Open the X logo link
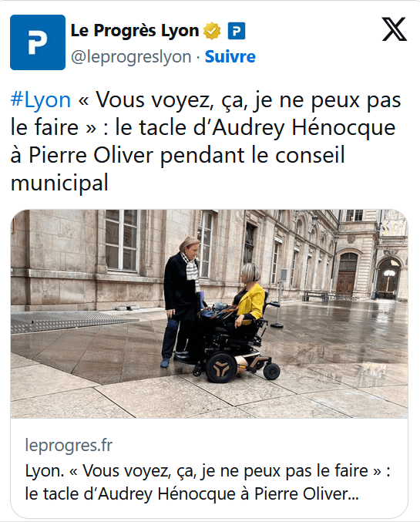Image resolution: width=420 pixels, height=522 pixels. pos(394,29)
